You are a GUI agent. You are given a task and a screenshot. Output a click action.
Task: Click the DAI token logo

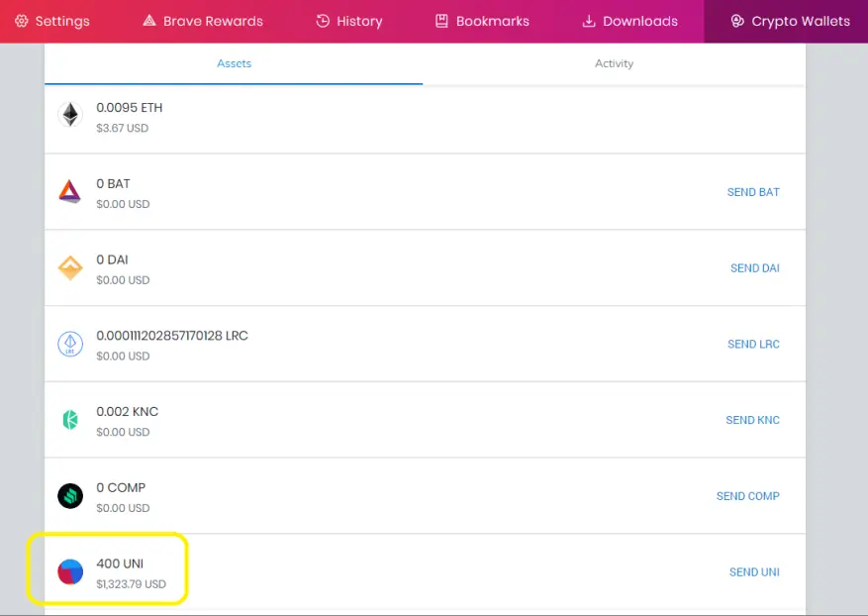(x=70, y=267)
